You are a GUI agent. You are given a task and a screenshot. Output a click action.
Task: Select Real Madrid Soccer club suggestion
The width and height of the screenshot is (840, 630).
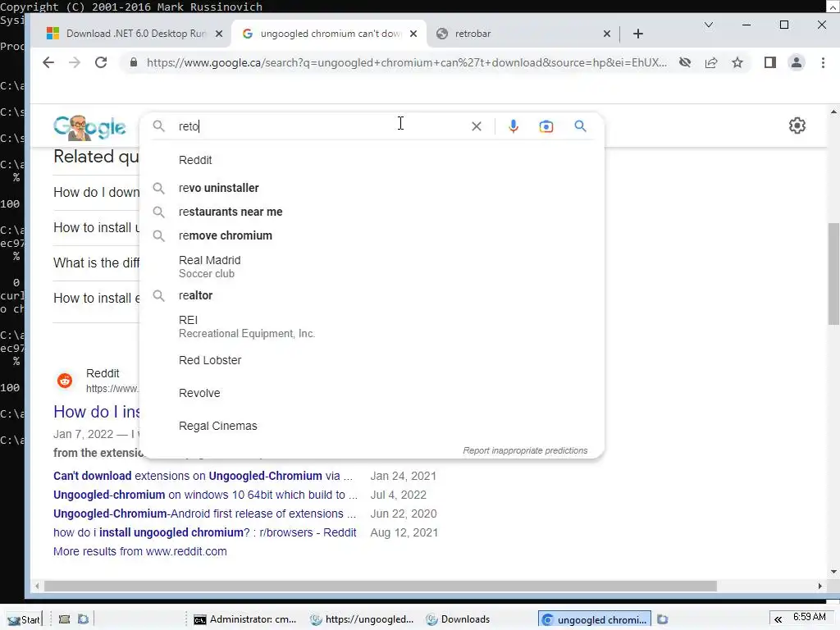pyautogui.click(x=372, y=267)
